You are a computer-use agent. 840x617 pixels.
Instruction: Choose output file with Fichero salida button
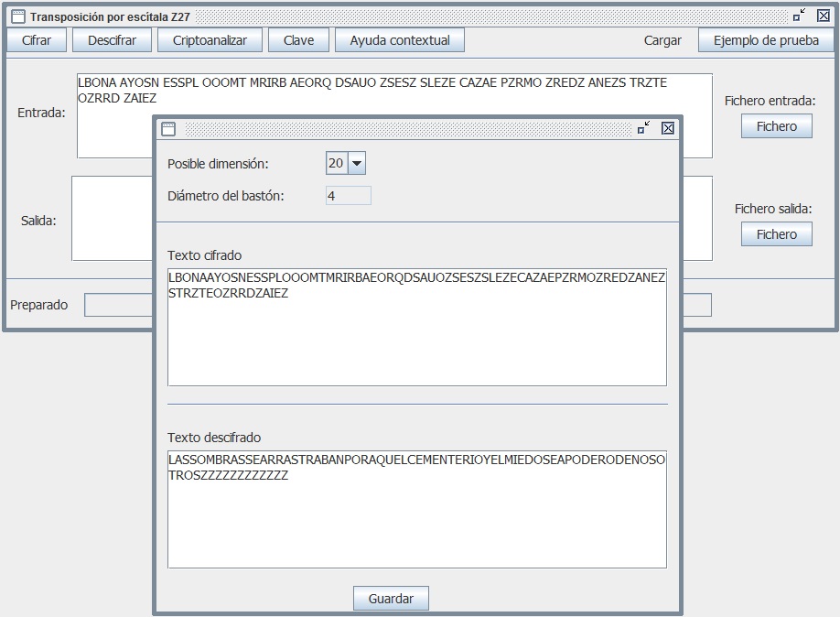coord(776,234)
